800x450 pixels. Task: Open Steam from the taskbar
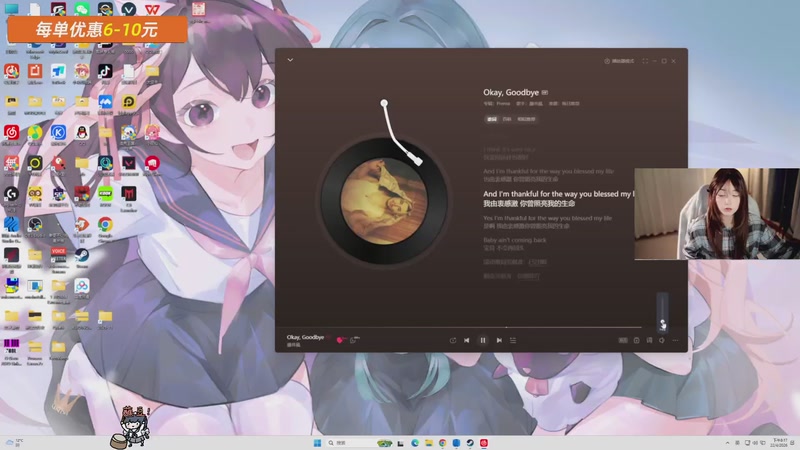(470, 443)
